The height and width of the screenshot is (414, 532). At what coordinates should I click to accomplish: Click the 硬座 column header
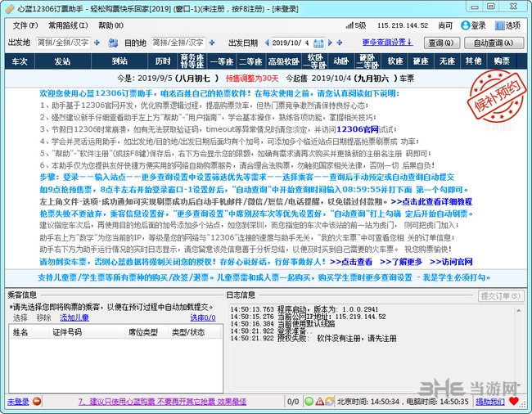pyautogui.click(x=421, y=61)
